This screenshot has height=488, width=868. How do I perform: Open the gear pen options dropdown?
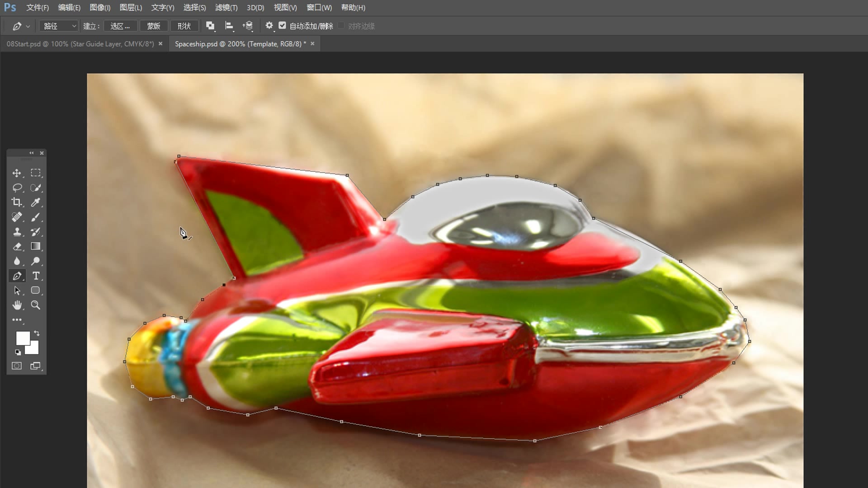tap(269, 26)
